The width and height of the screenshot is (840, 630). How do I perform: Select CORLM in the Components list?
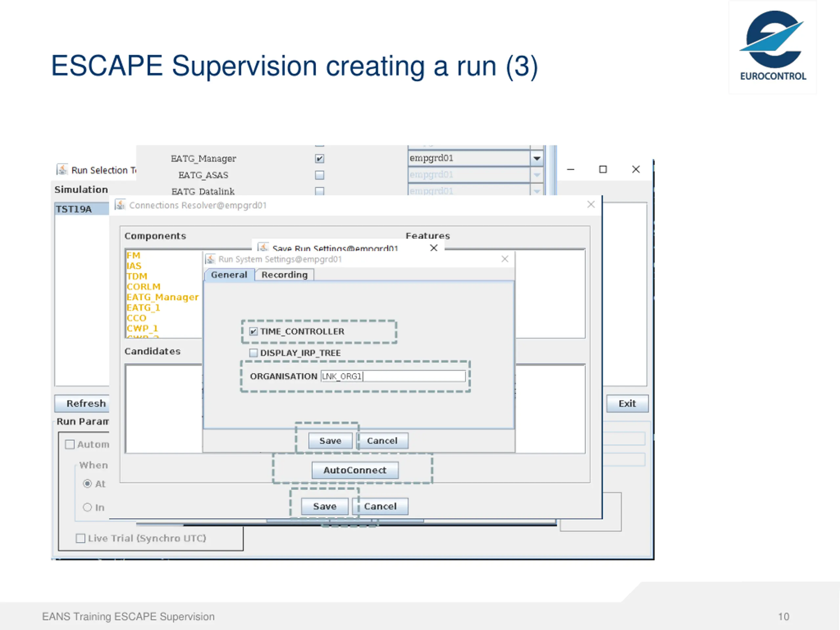(x=143, y=286)
